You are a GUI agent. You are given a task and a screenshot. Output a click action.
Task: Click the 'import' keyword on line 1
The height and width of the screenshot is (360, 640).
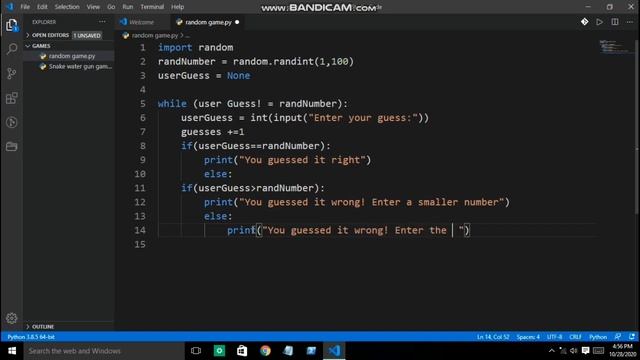(175, 47)
